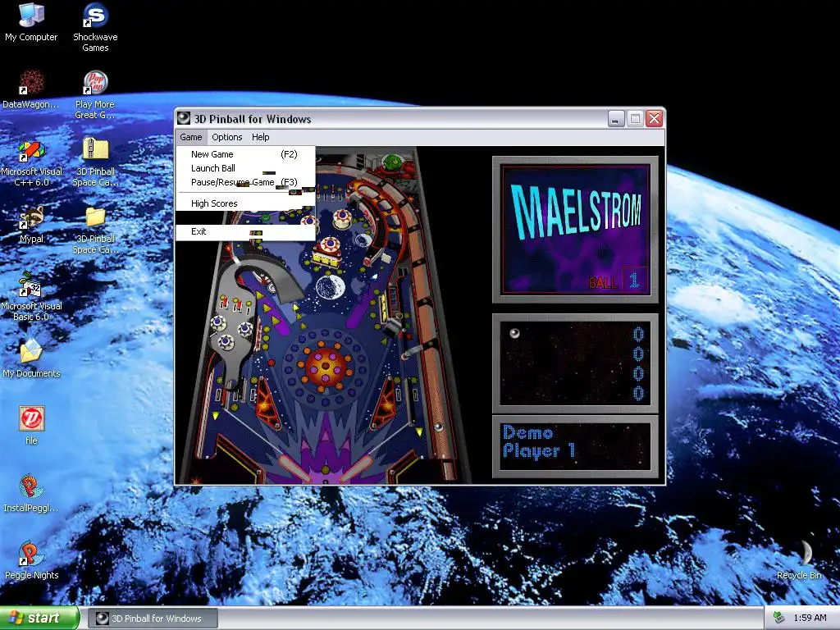Select the desktop icon labeled file
The width and height of the screenshot is (840, 630).
pos(31,426)
